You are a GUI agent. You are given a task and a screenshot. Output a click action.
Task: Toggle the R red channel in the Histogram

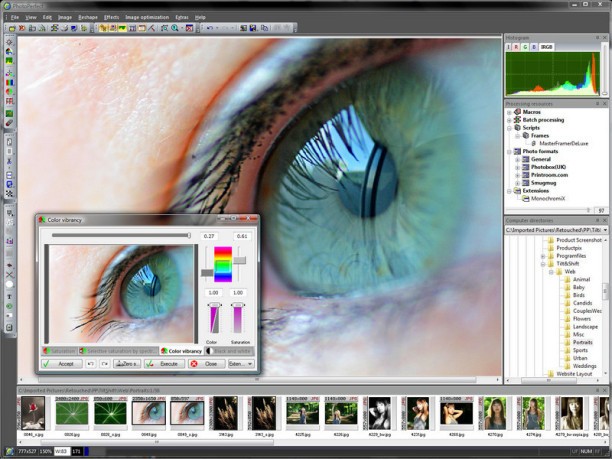click(516, 47)
